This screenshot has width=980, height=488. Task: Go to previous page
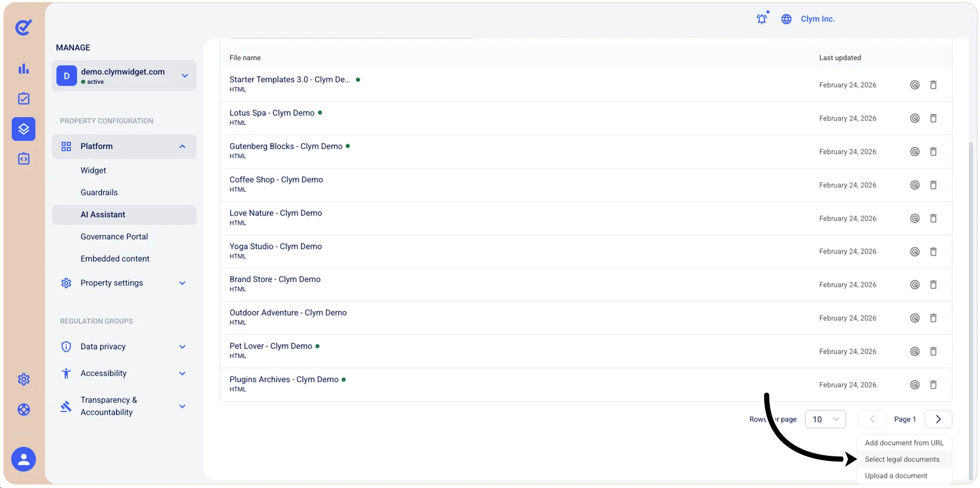(872, 419)
